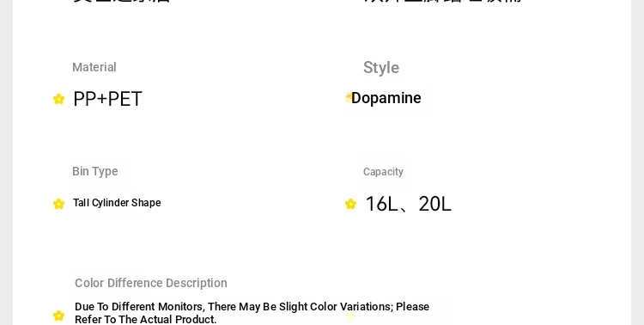
Task: Select the Style heading label
Action: click(381, 68)
